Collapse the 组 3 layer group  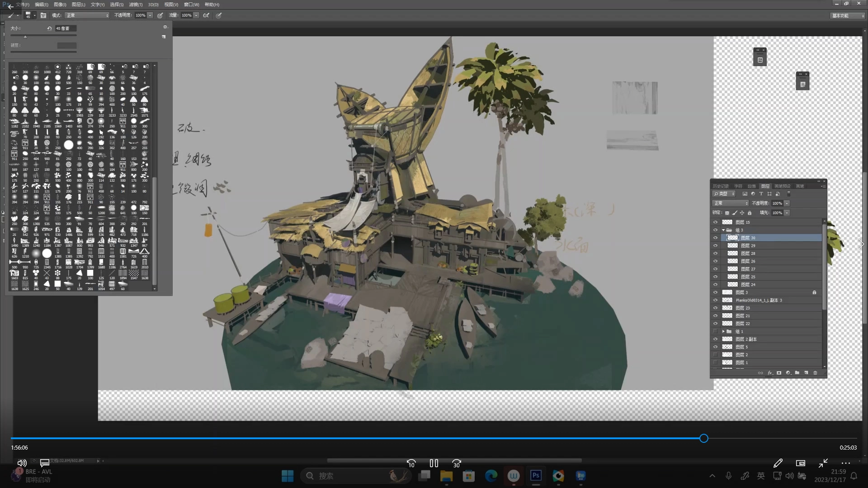tap(723, 230)
